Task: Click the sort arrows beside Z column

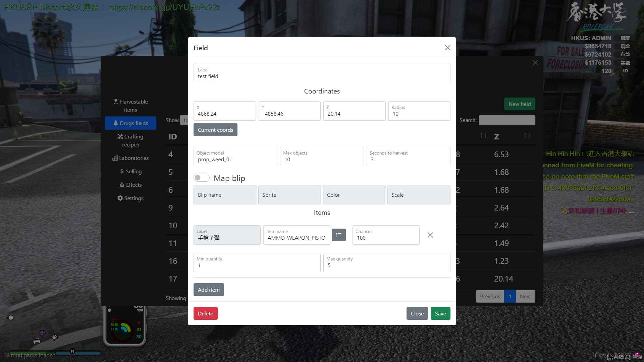Action: pos(527,136)
